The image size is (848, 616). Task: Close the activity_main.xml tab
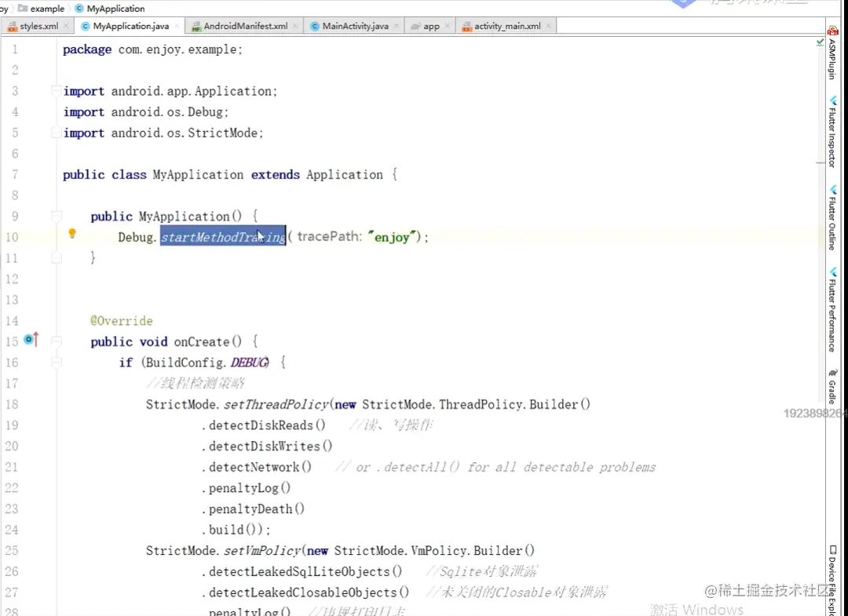548,25
